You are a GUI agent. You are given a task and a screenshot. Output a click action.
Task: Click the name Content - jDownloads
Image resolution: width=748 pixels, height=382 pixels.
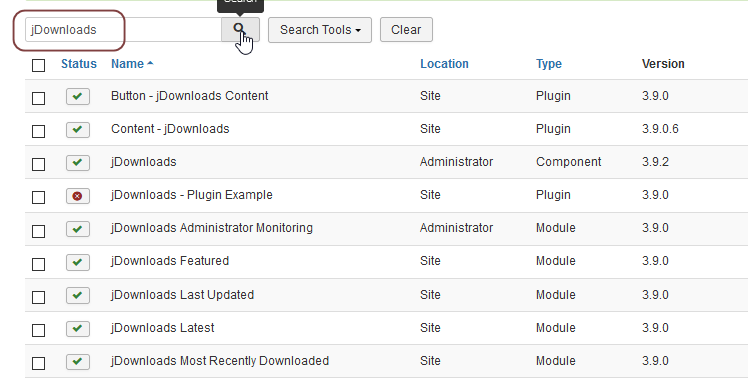point(170,129)
